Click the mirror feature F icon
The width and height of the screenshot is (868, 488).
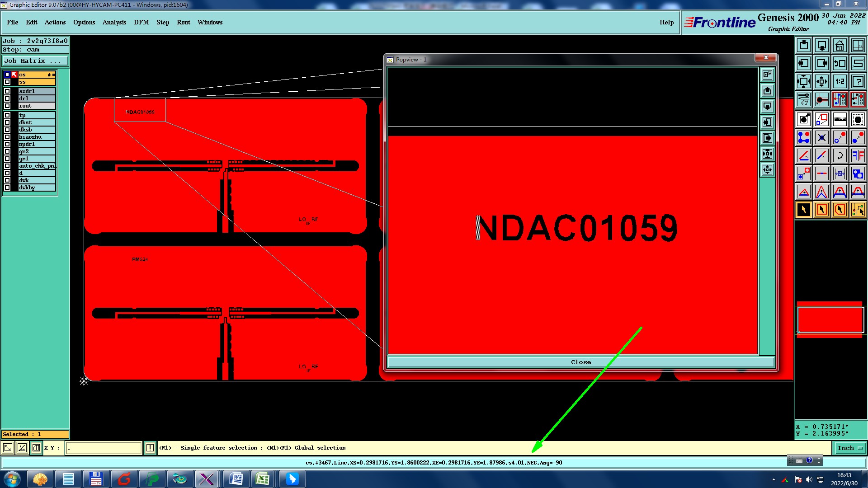pos(858,155)
